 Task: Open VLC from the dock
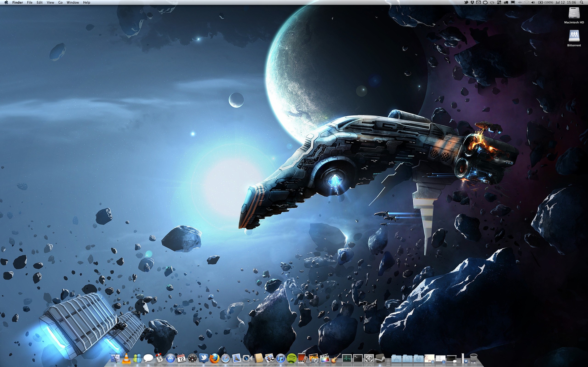click(126, 358)
